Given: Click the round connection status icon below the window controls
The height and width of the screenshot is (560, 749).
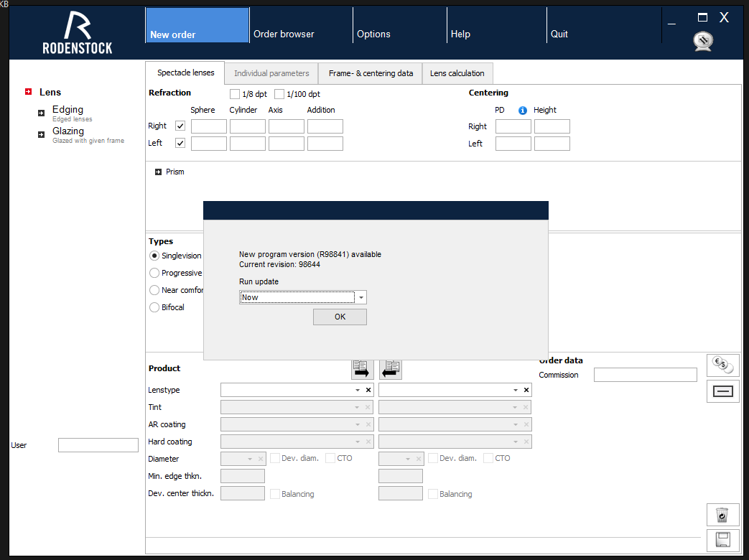Looking at the screenshot, I should (703, 41).
